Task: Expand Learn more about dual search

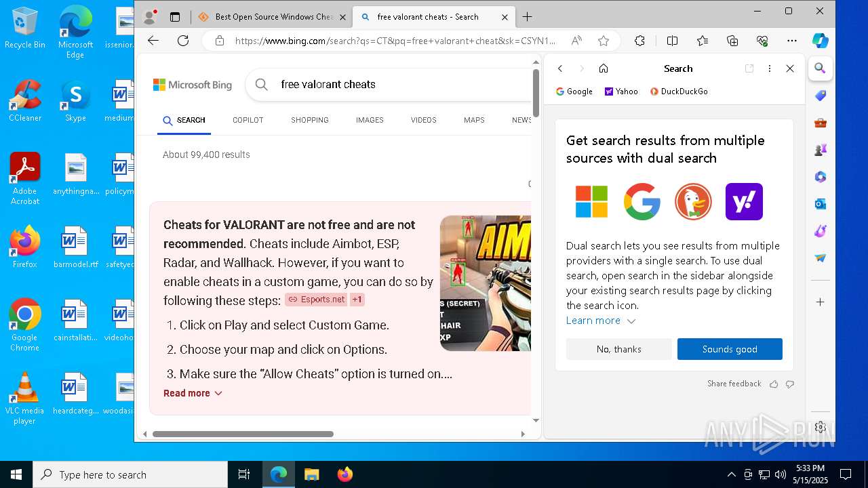Action: 601,321
